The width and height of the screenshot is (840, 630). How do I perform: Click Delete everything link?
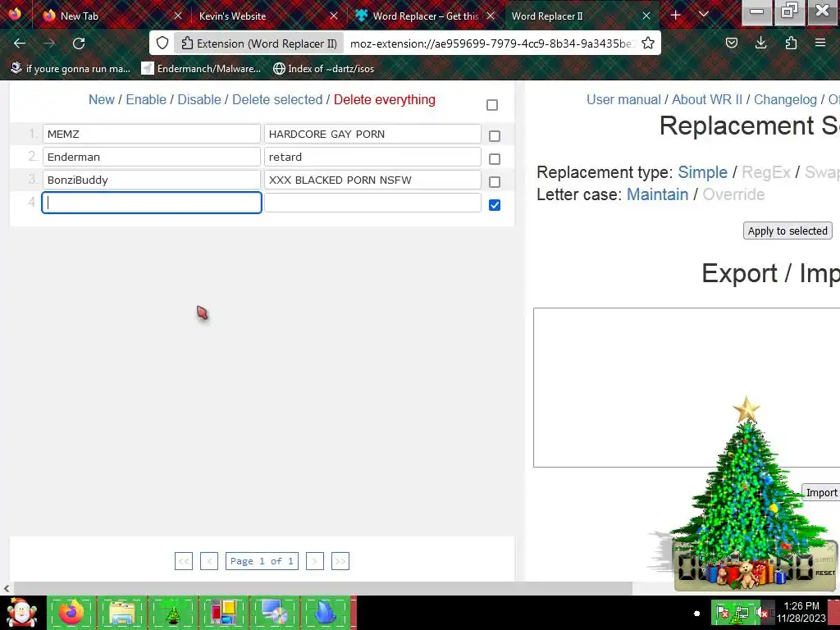point(384,99)
